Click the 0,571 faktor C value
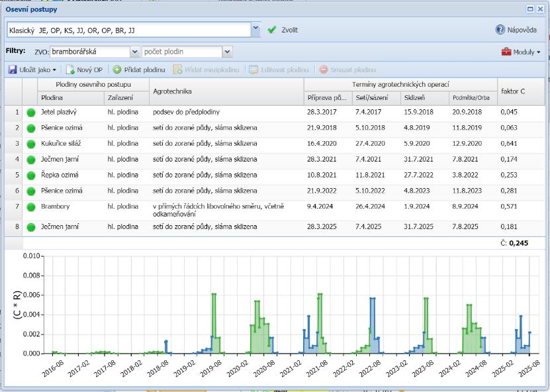Image resolution: width=550 pixels, height=392 pixels. [509, 207]
